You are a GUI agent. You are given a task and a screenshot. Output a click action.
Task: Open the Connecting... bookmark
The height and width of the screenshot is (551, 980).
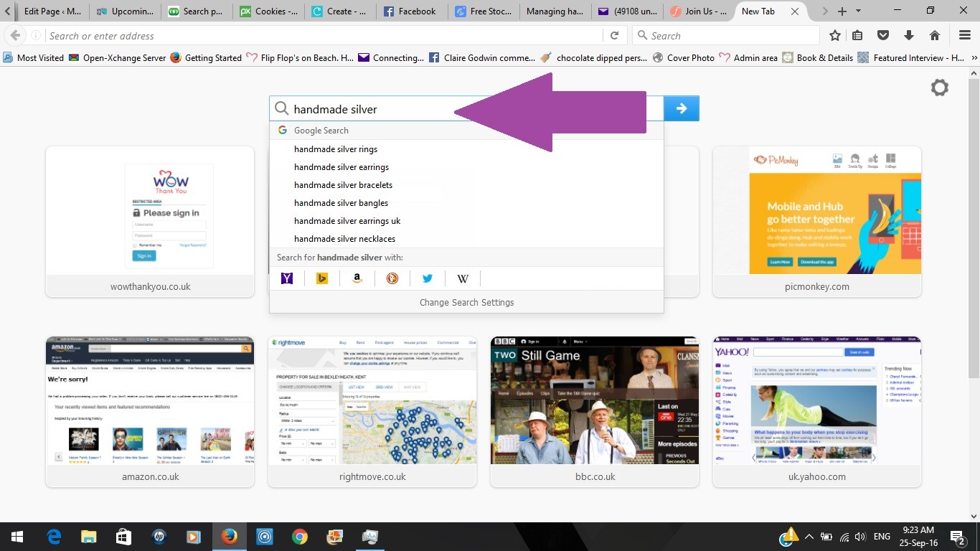coord(391,57)
